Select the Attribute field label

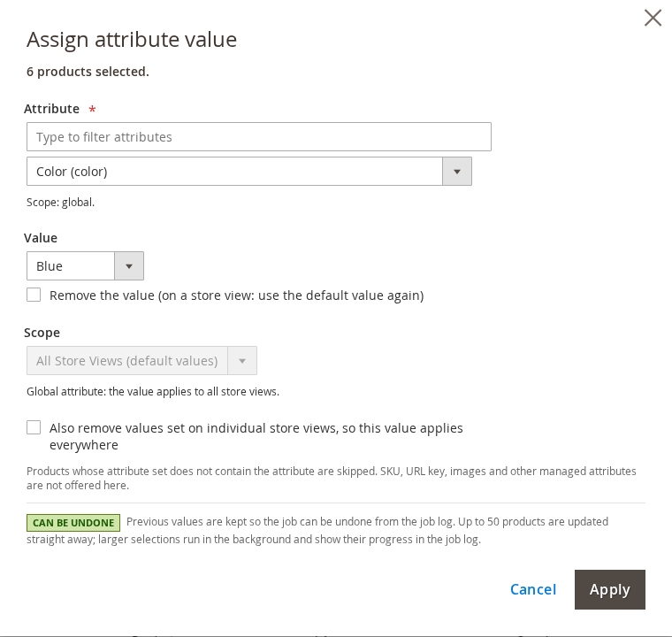tap(52, 109)
